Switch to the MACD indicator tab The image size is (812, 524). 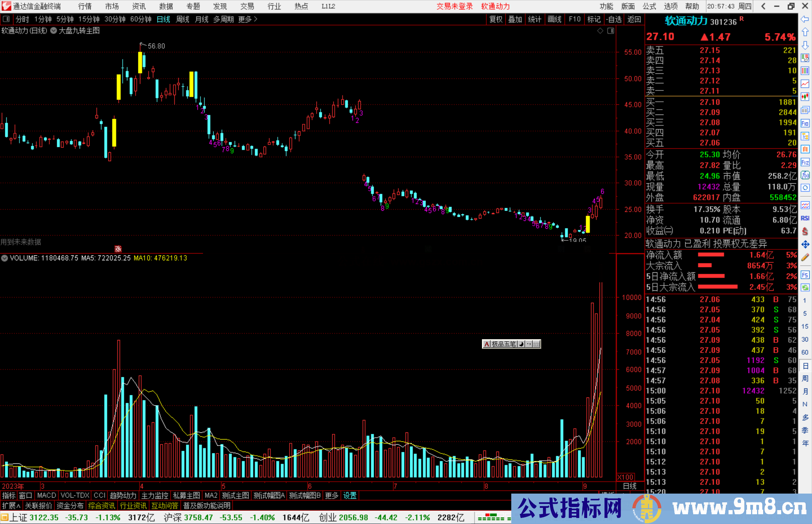(x=47, y=495)
